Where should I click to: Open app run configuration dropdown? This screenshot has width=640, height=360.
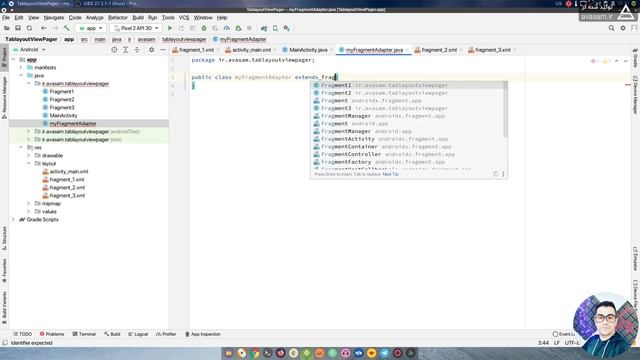tap(91, 28)
